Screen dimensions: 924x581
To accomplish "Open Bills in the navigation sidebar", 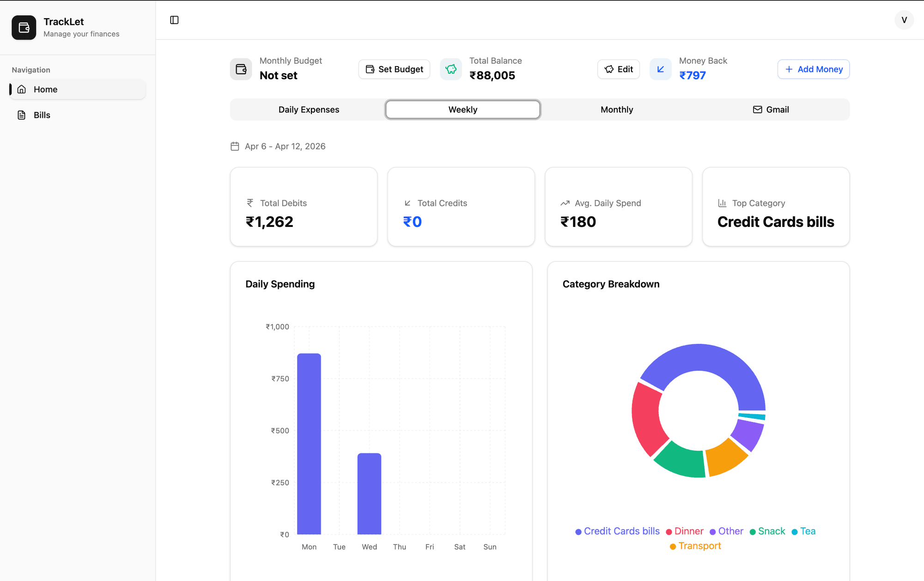I will 42,115.
